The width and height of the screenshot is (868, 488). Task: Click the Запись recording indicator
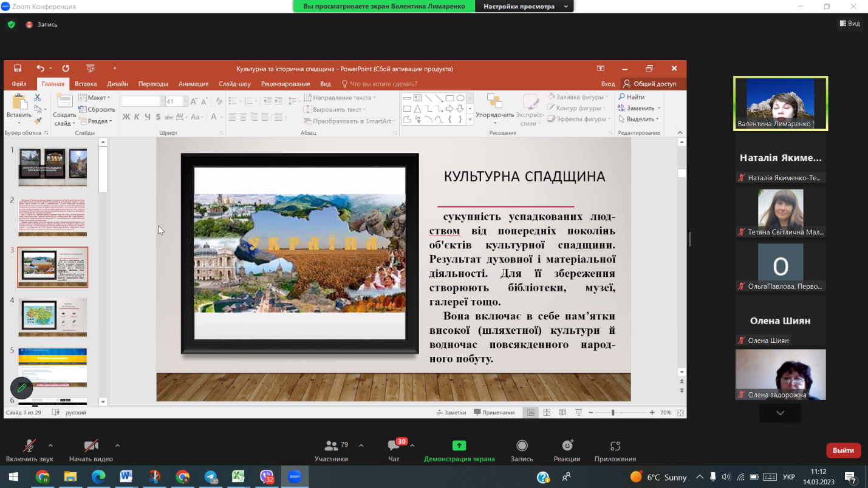(41, 25)
